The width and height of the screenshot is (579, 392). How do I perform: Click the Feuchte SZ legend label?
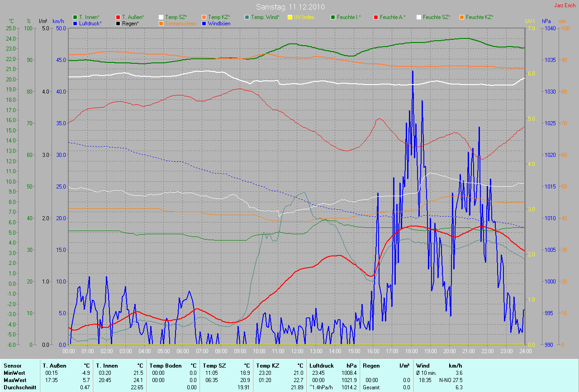437,17
